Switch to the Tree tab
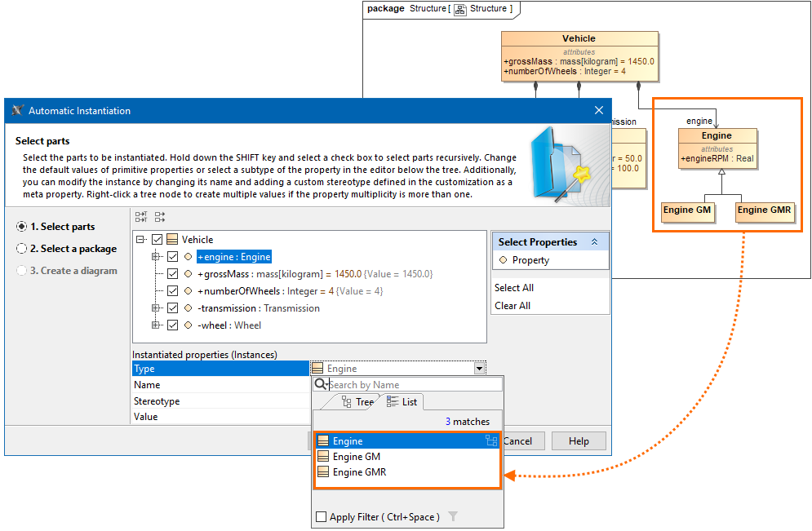 (x=357, y=401)
